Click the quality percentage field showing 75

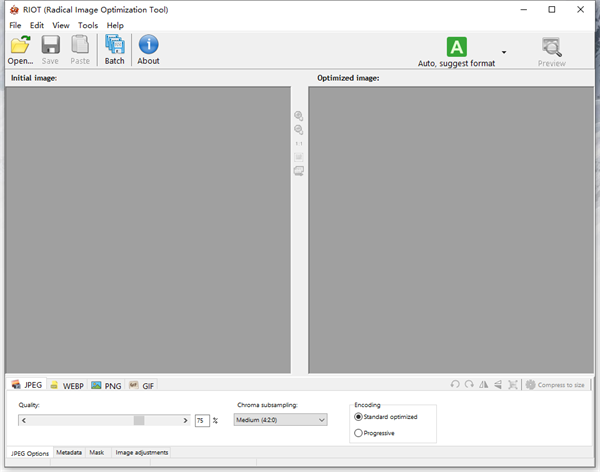click(202, 420)
